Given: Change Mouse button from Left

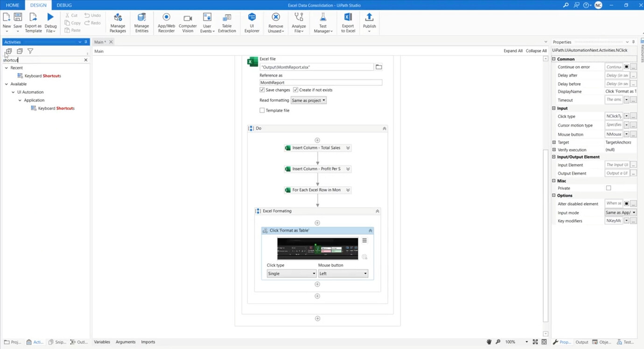Looking at the screenshot, I should pyautogui.click(x=343, y=273).
